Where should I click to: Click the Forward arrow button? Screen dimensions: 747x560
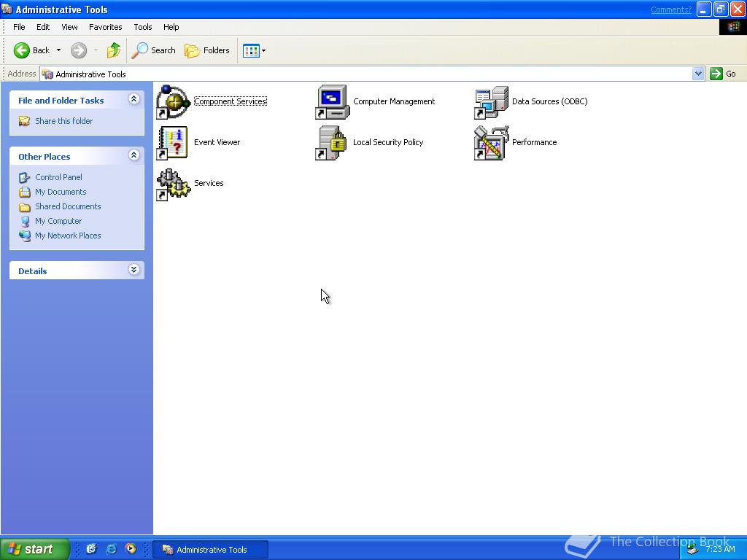coord(79,50)
